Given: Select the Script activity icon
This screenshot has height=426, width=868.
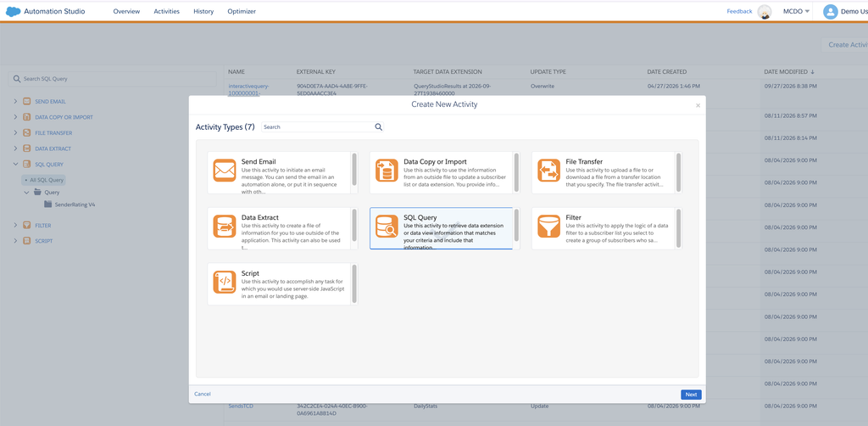Looking at the screenshot, I should [x=224, y=282].
